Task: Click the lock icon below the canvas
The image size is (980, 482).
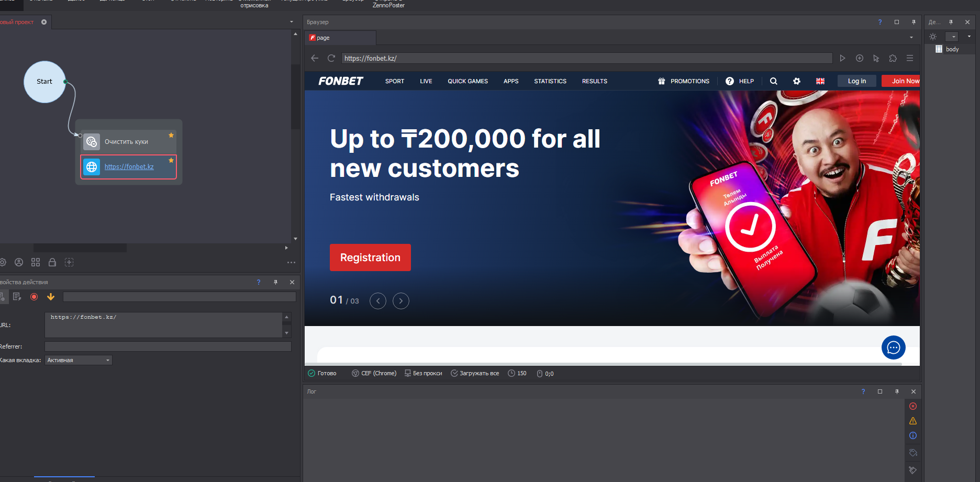Action: pos(52,262)
